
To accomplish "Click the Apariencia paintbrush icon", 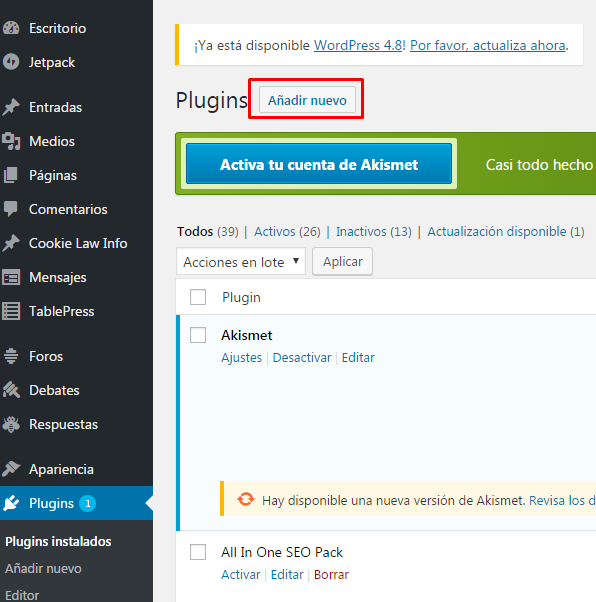I will tap(11, 469).
